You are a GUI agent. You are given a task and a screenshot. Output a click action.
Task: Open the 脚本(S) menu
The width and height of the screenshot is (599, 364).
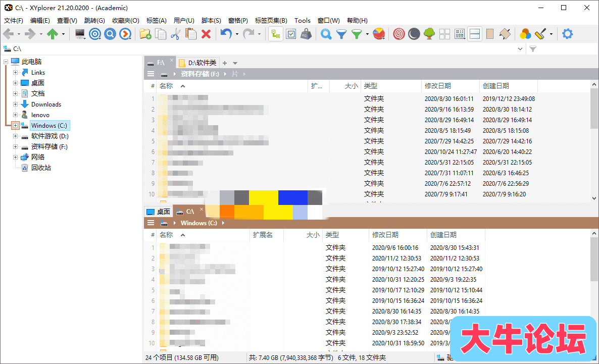pyautogui.click(x=211, y=21)
